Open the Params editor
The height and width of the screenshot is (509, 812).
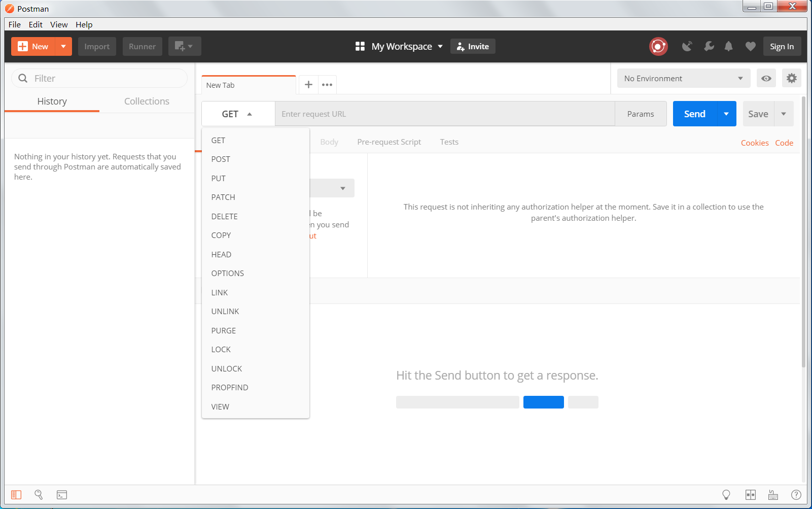tap(641, 114)
